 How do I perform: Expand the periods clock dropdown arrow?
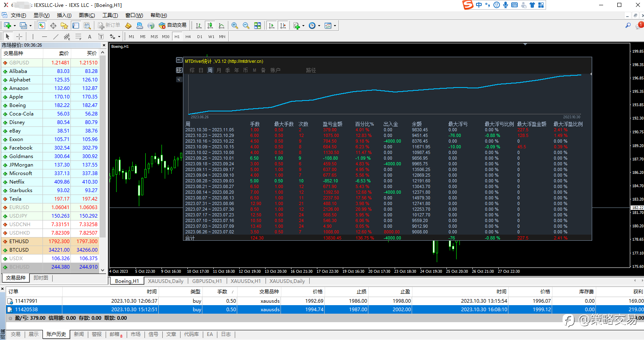click(319, 26)
